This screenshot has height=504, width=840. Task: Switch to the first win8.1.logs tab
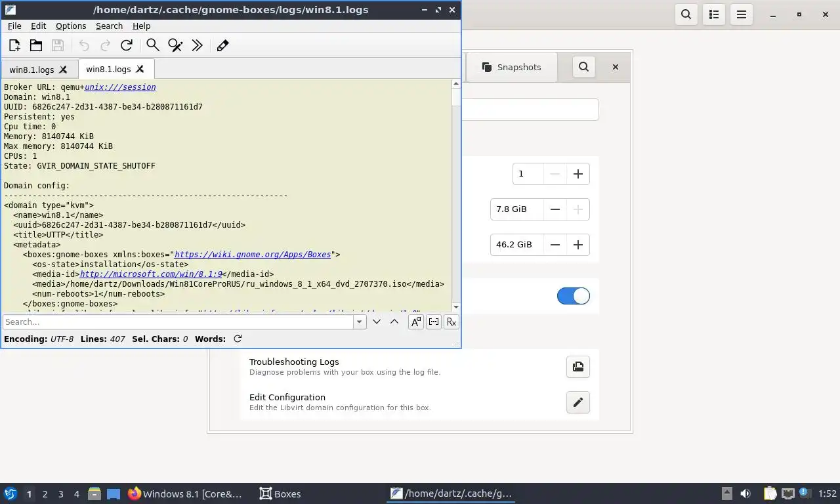point(32,70)
